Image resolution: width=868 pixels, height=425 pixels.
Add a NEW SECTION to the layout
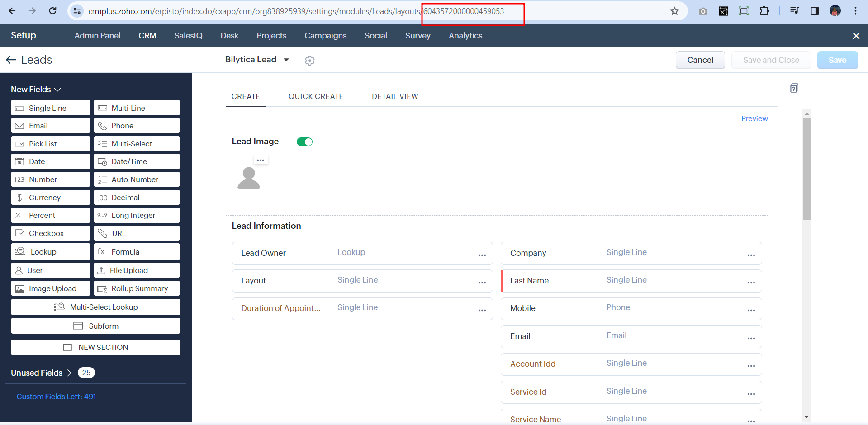tap(95, 347)
